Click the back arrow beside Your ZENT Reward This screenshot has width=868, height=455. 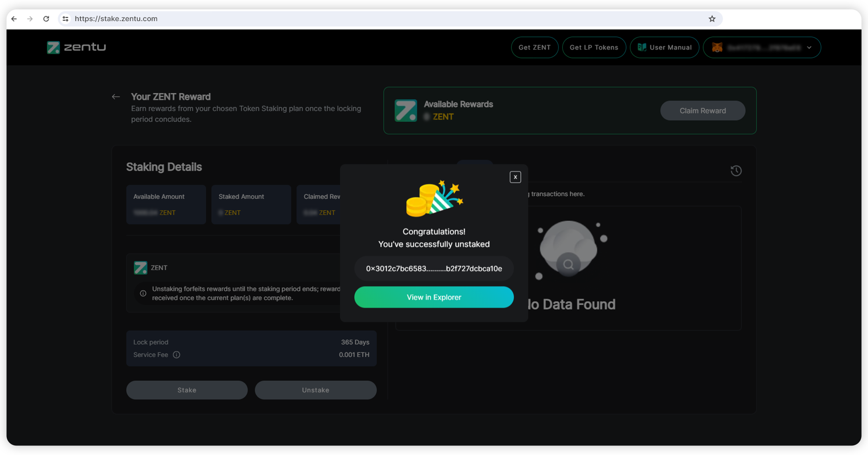pos(116,97)
